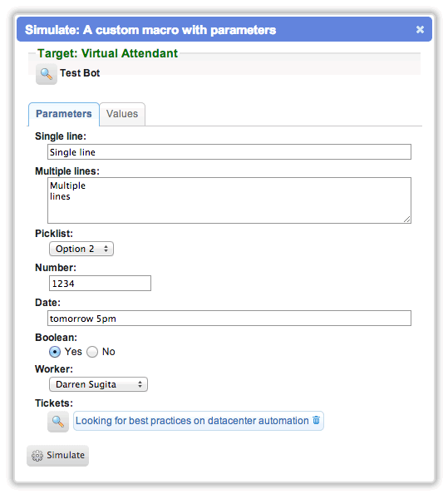Click the Picklist stepper arrows
Image resolution: width=448 pixels, height=499 pixels.
tap(106, 249)
